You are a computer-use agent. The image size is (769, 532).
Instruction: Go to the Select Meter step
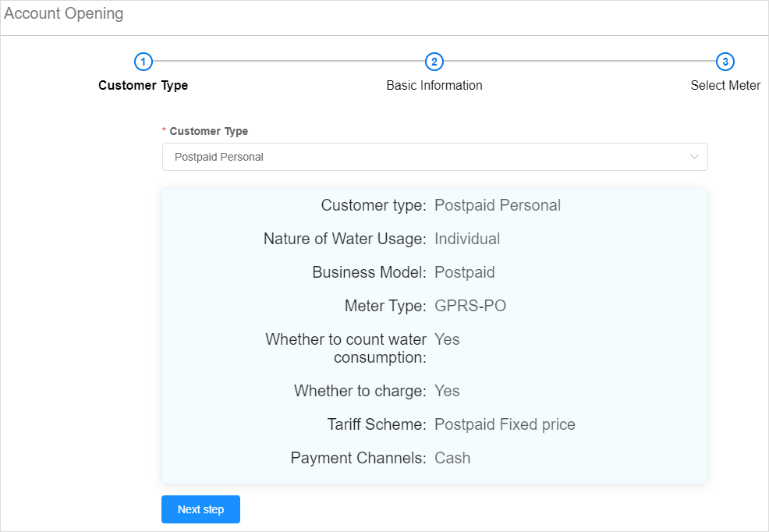click(725, 85)
